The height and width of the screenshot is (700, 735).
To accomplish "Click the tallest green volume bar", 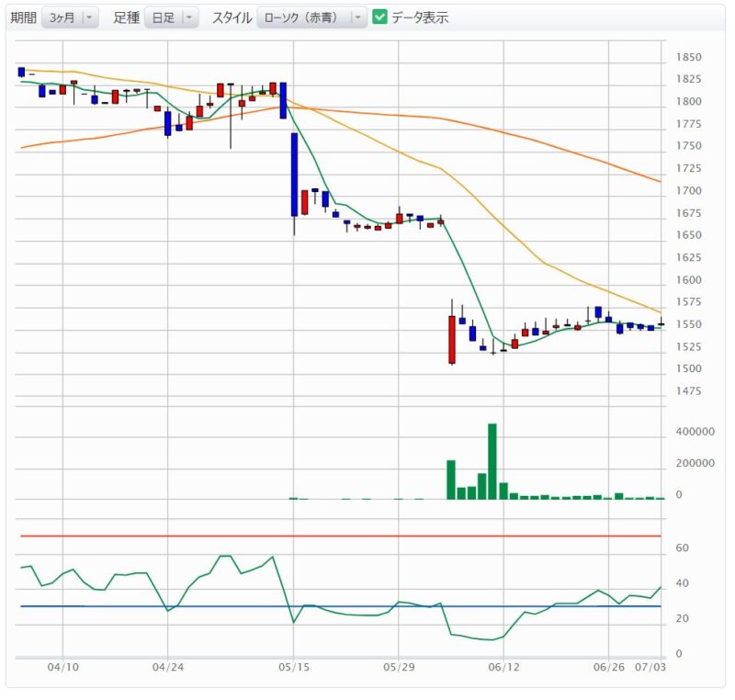I will click(x=492, y=461).
